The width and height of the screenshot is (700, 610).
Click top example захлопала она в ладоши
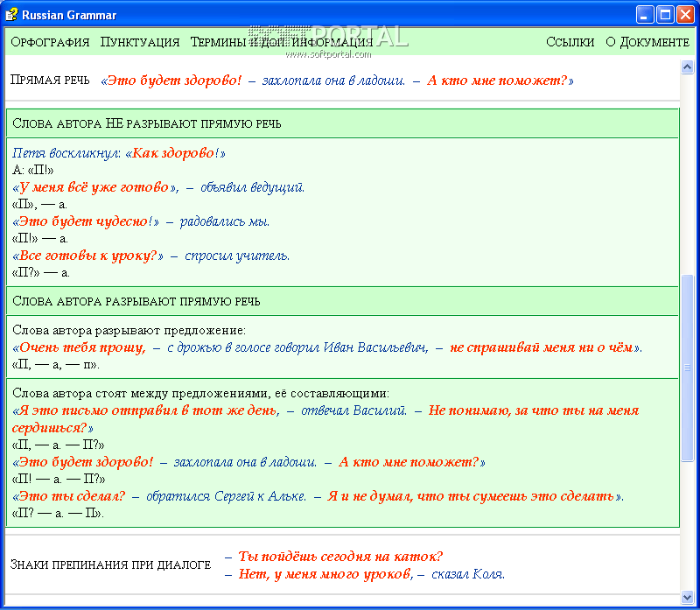click(x=333, y=81)
